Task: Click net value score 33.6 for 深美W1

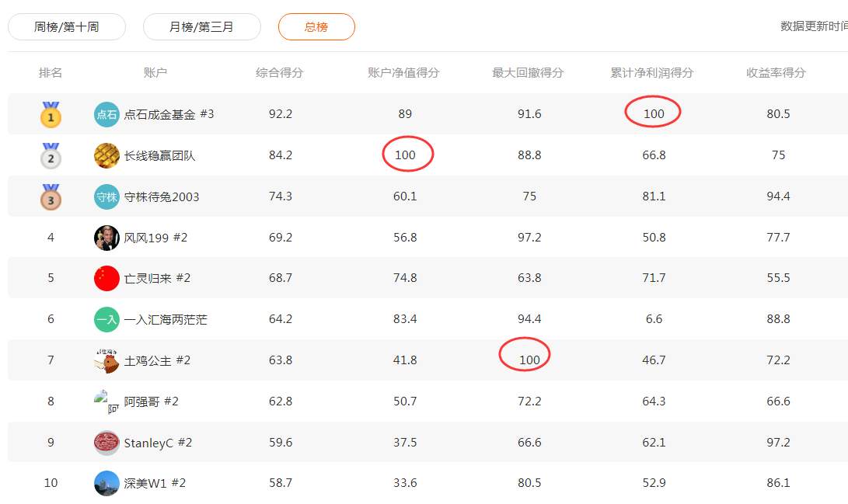Action: (405, 482)
